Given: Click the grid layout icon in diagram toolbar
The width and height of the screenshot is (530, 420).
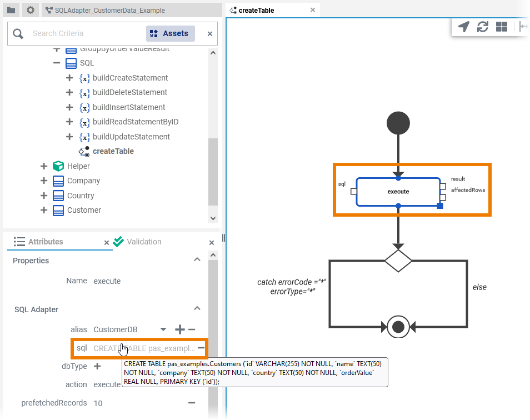Looking at the screenshot, I should tap(502, 27).
